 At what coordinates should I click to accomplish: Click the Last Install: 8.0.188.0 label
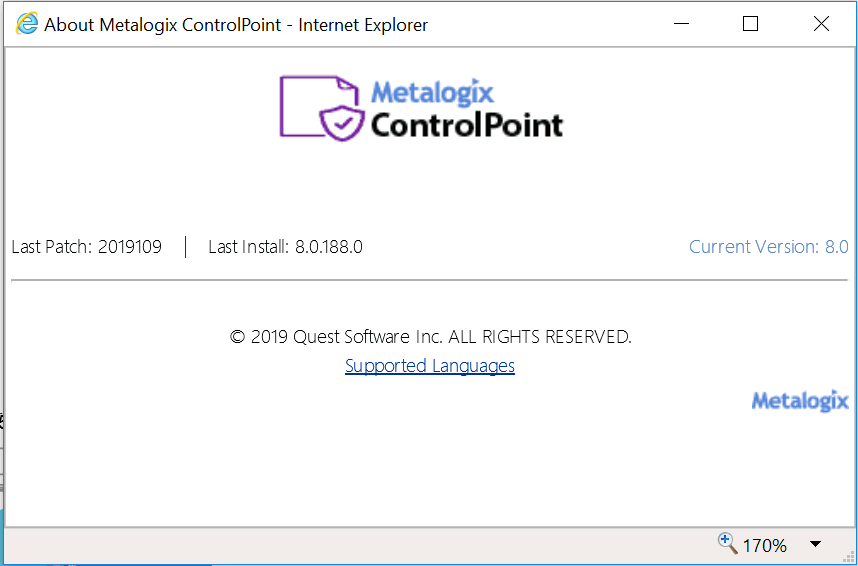point(285,247)
